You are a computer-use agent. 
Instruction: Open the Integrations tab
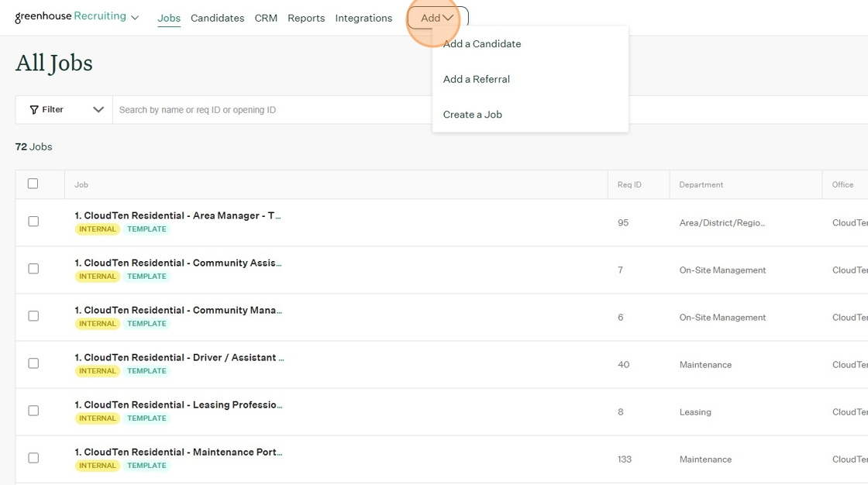(x=363, y=18)
